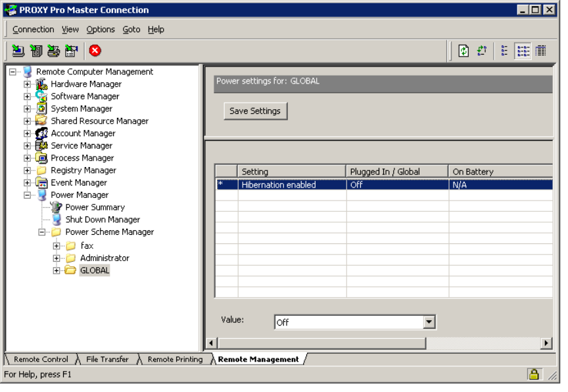
Task: Expand the fax folder node
Action: (x=57, y=245)
